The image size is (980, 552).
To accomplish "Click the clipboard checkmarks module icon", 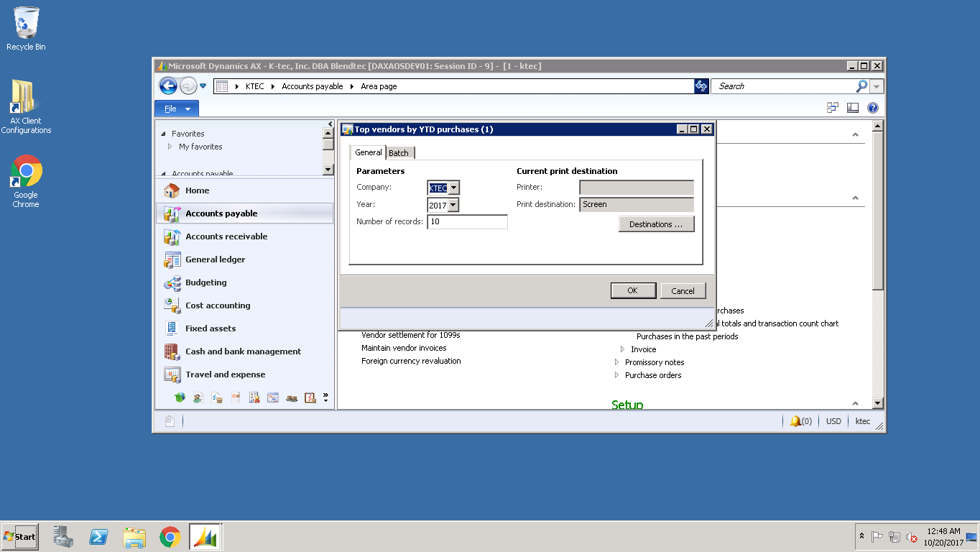I will 310,397.
